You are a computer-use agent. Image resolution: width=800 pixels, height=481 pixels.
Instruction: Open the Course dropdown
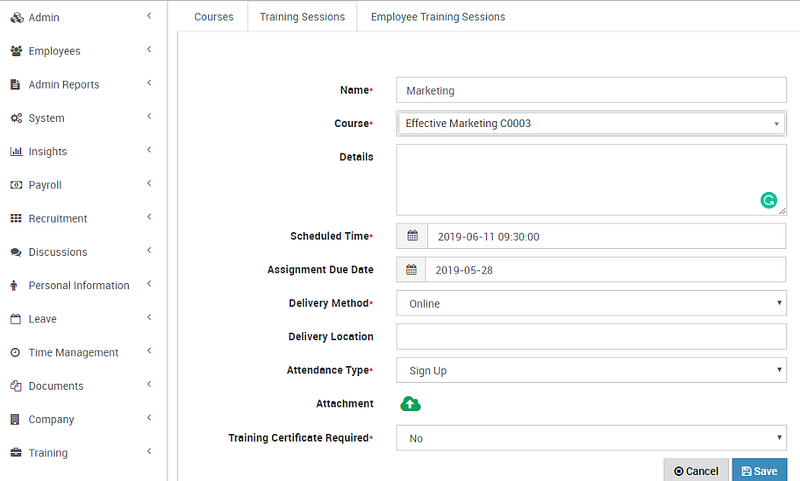click(591, 123)
